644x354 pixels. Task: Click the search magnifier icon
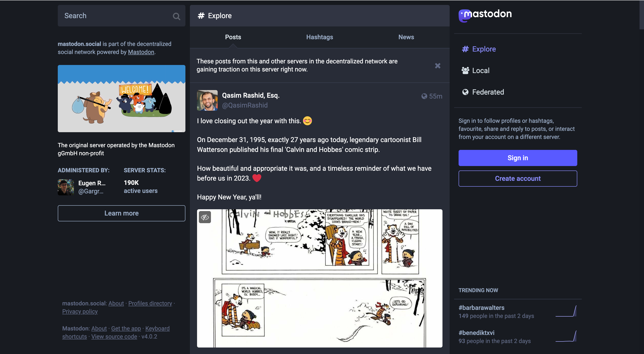[176, 16]
